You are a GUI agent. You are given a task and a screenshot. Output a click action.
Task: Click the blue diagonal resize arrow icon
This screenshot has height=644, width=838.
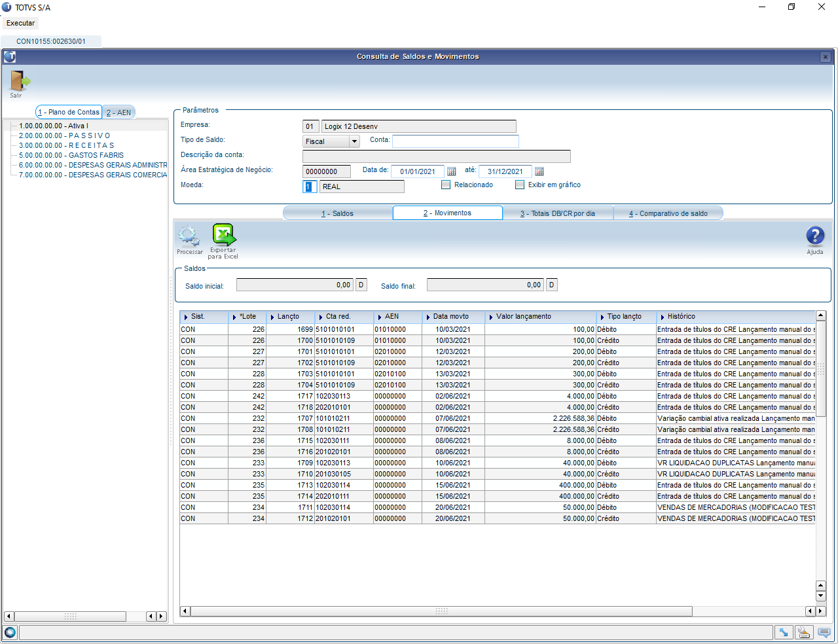[782, 632]
